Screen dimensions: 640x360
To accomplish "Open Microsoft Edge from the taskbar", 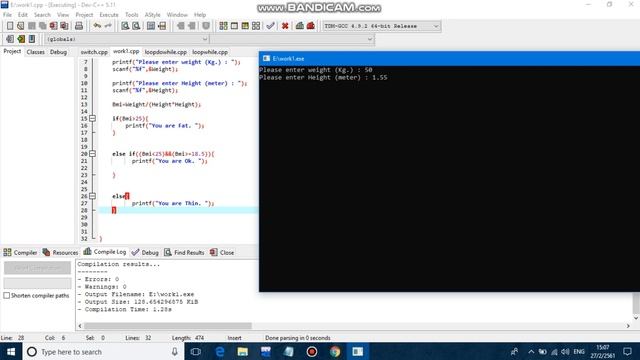I will 220,351.
